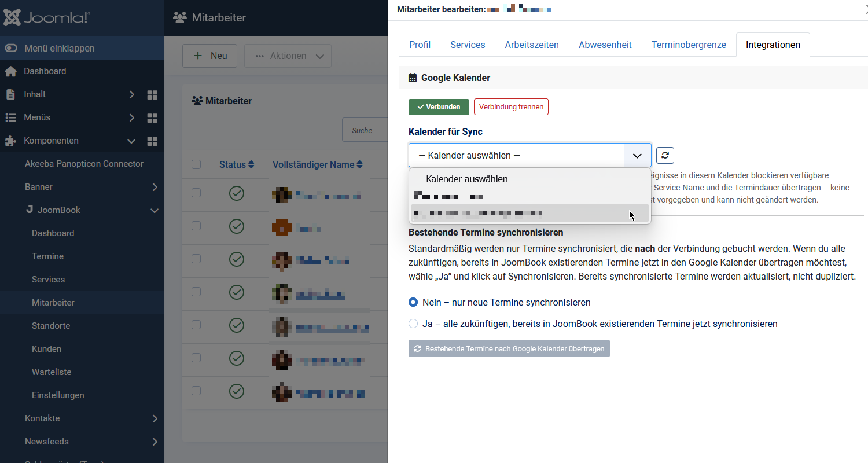The height and width of the screenshot is (463, 868).
Task: Reload the calendar list with the refresh icon
Action: [665, 155]
